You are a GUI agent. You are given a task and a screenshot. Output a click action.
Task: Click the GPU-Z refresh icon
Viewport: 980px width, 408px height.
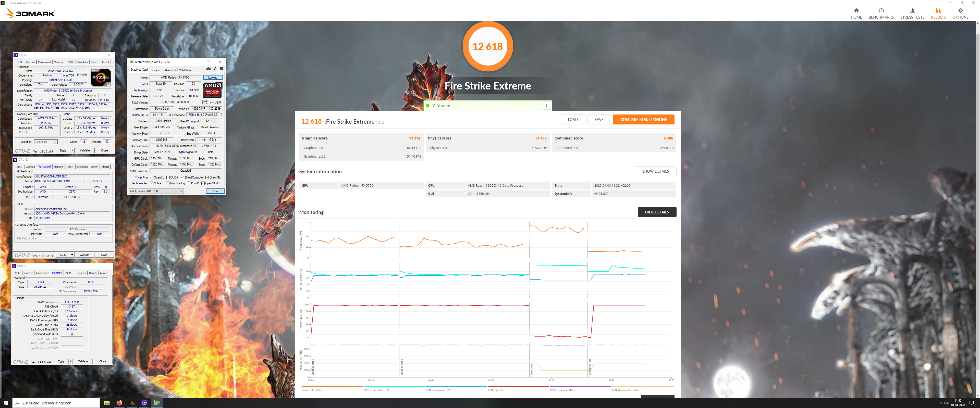tap(215, 69)
